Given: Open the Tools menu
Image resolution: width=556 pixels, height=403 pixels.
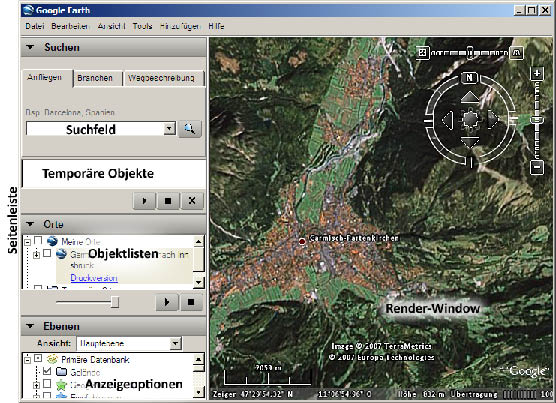Looking at the screenshot, I should pyautogui.click(x=142, y=26).
